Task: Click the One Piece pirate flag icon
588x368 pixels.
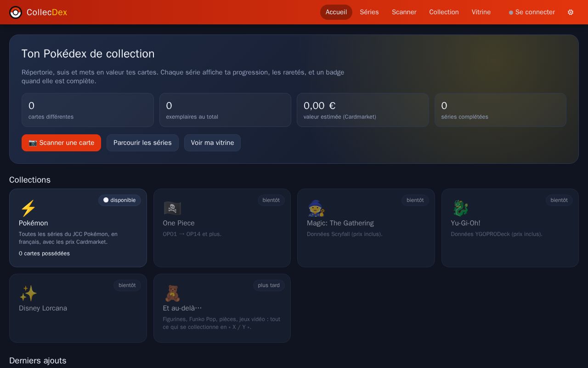Action: [x=172, y=208]
